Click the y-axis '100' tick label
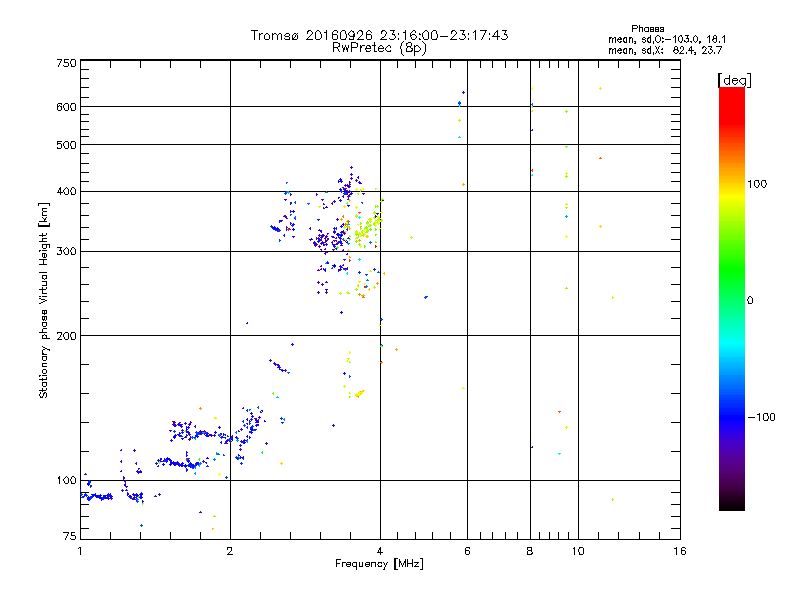The image size is (800, 600). (x=67, y=480)
